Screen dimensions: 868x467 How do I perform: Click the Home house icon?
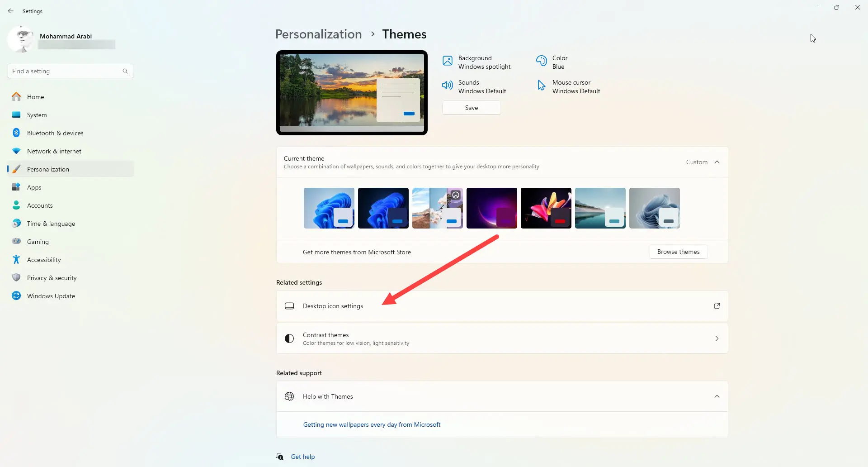(x=16, y=96)
